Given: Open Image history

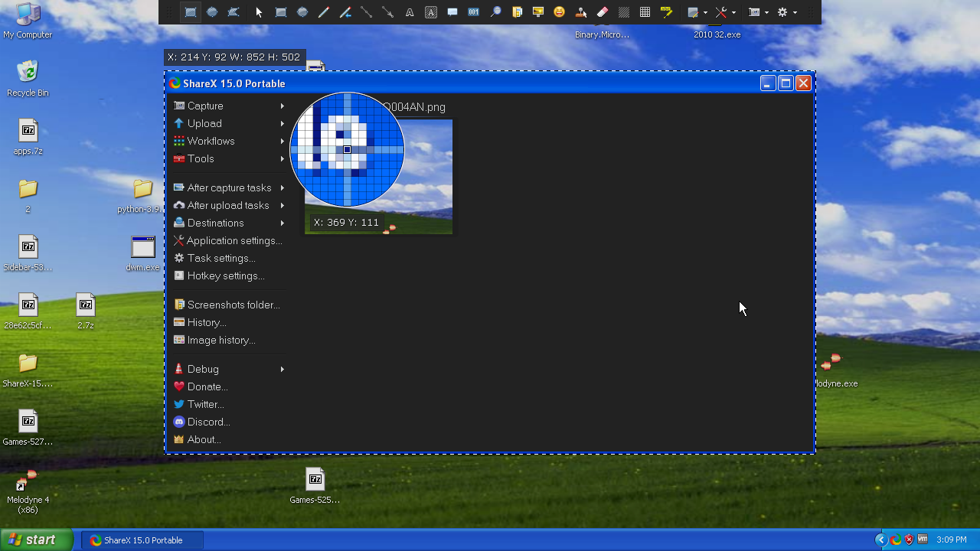Looking at the screenshot, I should 229,340.
